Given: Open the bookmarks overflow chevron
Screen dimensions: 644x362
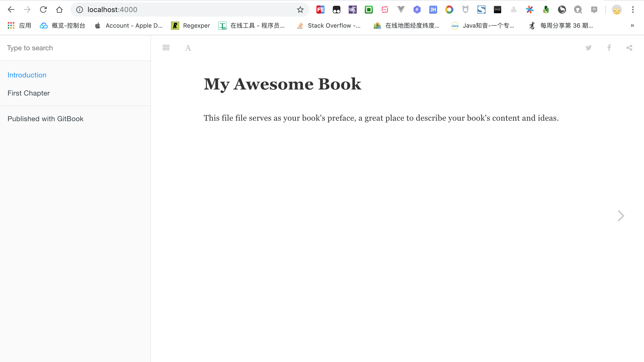Looking at the screenshot, I should 632,25.
